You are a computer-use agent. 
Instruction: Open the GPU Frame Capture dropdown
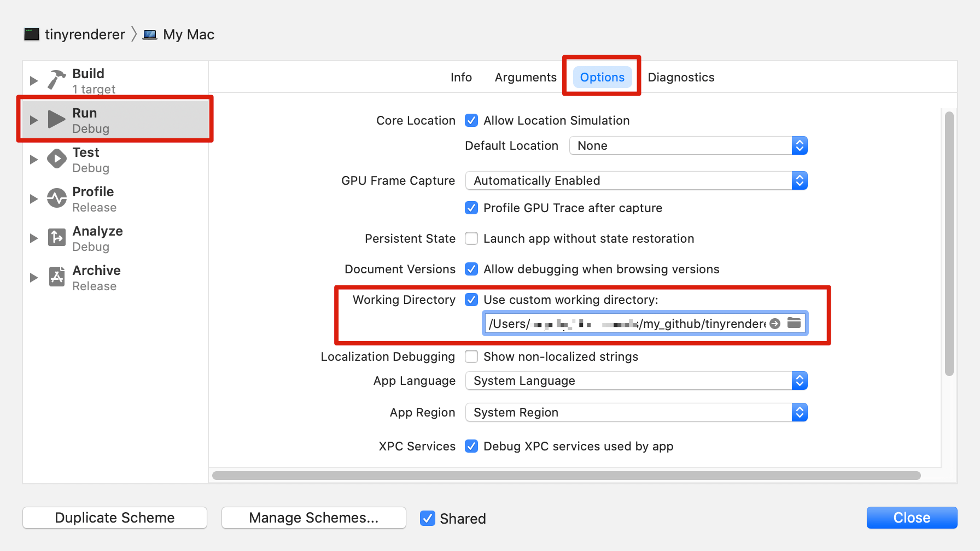637,180
